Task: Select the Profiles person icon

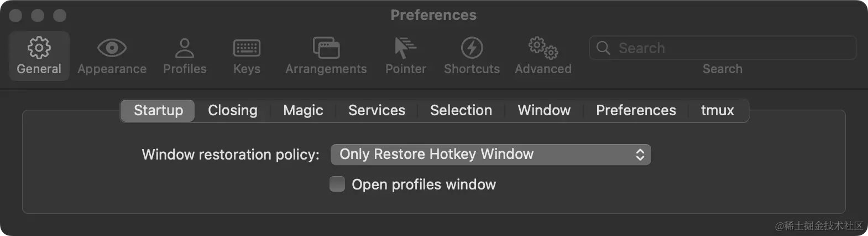Action: pyautogui.click(x=185, y=48)
